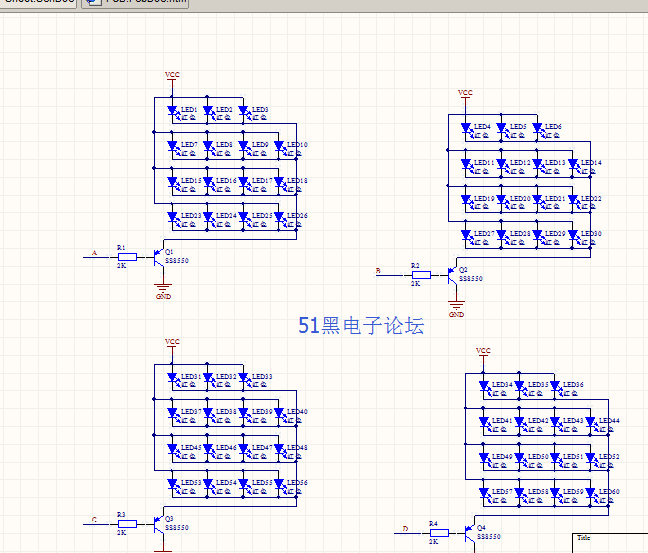Click the 2K value under R3
This screenshot has width=648, height=553.
click(122, 533)
